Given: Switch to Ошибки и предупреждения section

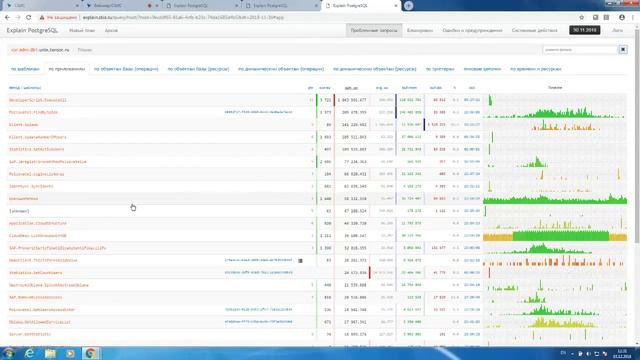Looking at the screenshot, I should point(472,31).
